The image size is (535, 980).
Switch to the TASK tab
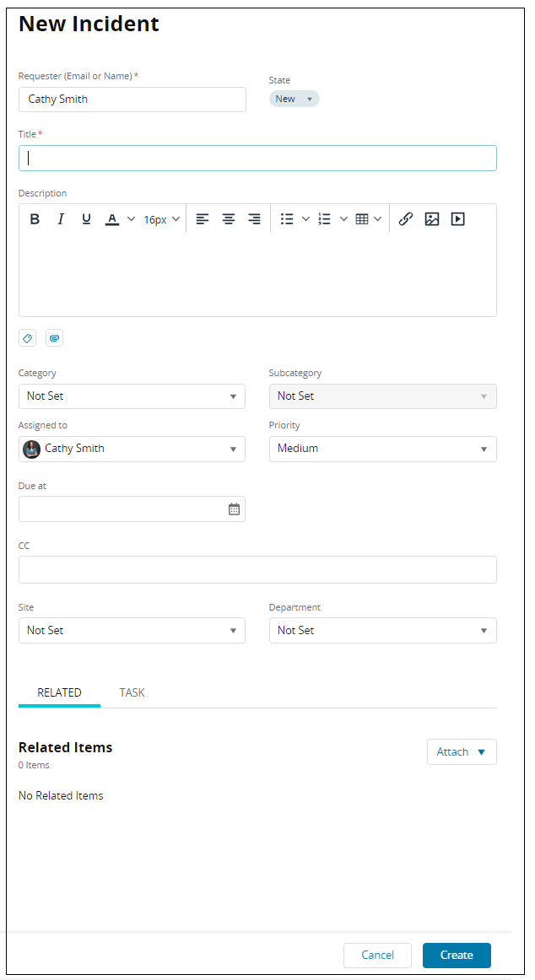coord(132,692)
